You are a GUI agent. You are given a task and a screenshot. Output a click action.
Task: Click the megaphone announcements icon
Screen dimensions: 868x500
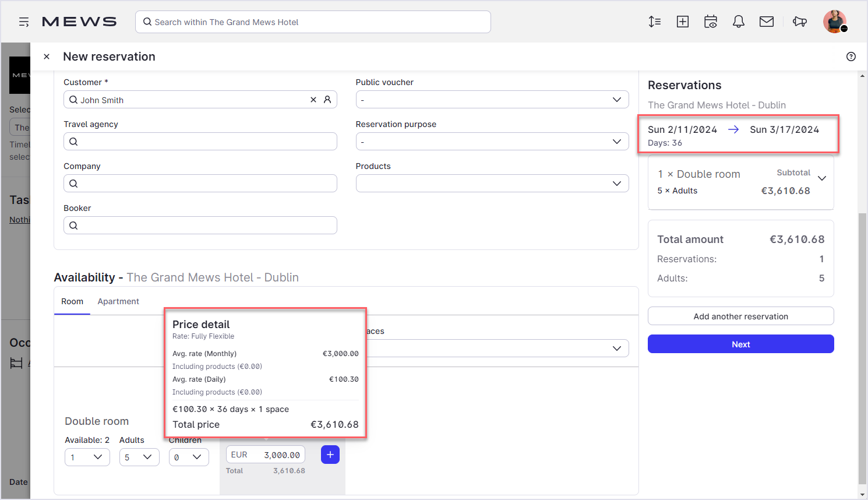click(x=800, y=22)
